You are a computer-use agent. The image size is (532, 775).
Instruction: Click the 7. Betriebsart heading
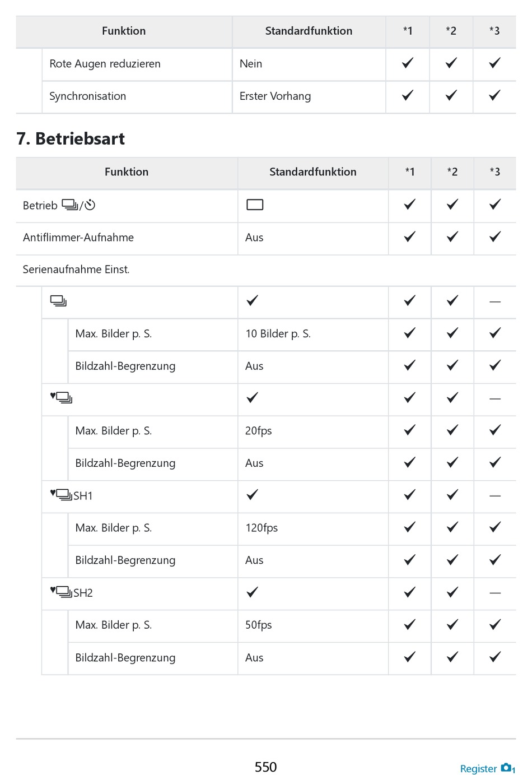tap(71, 138)
